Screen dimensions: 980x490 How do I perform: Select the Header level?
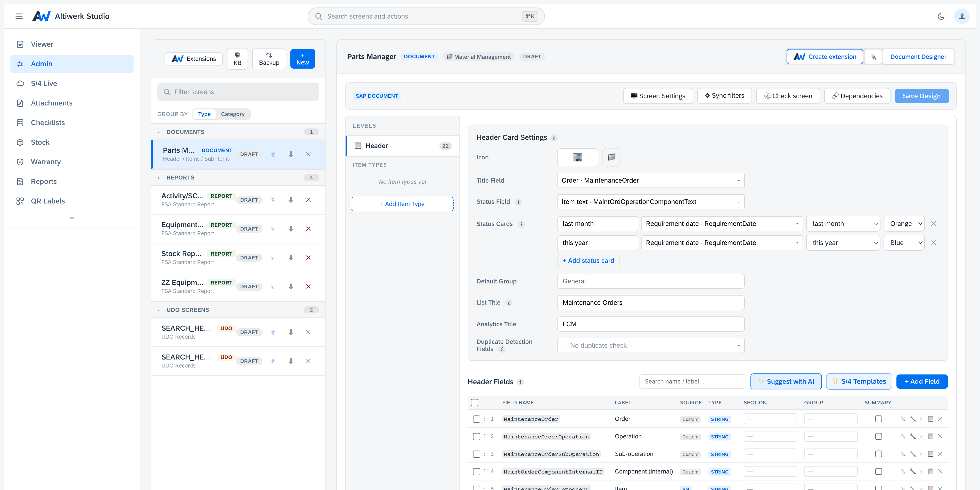click(403, 146)
